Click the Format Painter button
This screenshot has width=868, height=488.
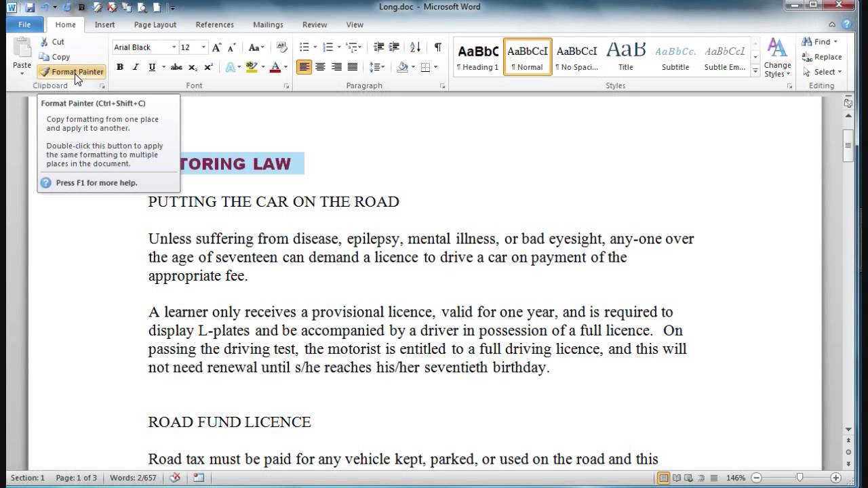tap(71, 72)
